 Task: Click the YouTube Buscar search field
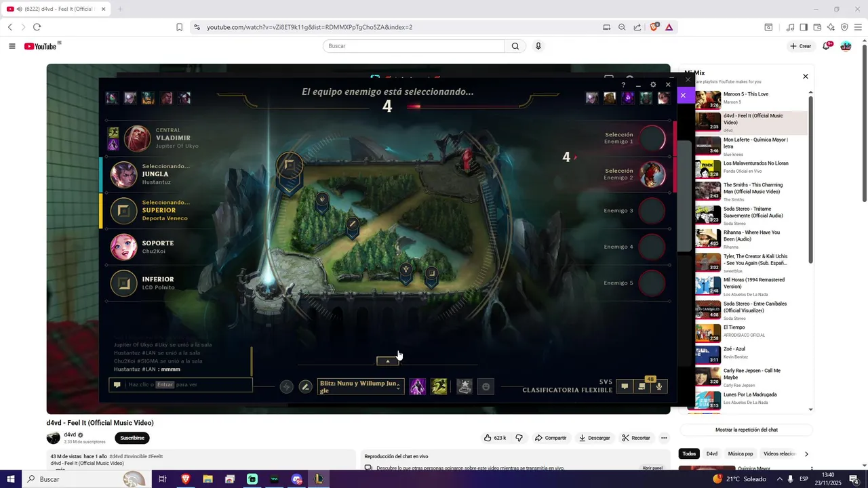[x=414, y=46]
